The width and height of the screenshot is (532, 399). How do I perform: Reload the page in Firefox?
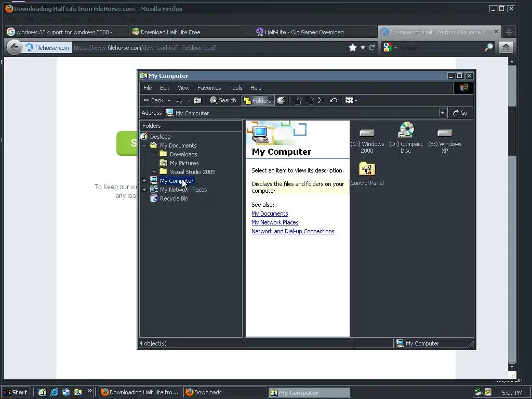pos(372,47)
